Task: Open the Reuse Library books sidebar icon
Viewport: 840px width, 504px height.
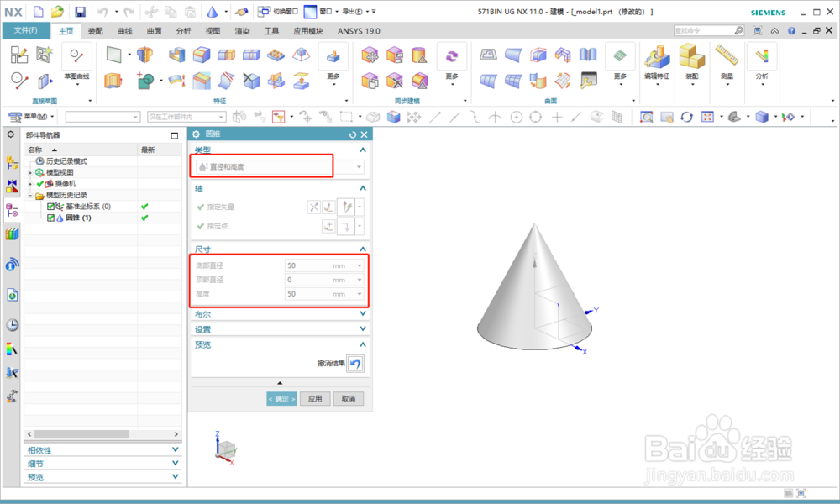Action: pyautogui.click(x=12, y=234)
